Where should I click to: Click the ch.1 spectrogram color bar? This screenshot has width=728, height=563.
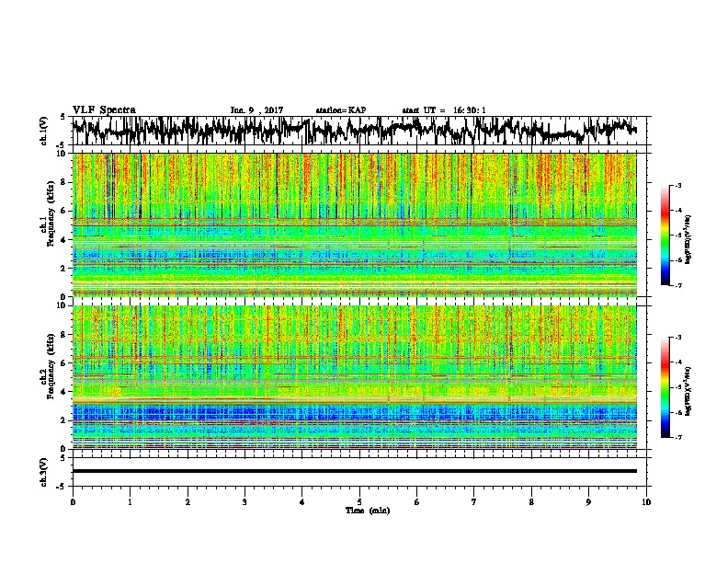665,236
